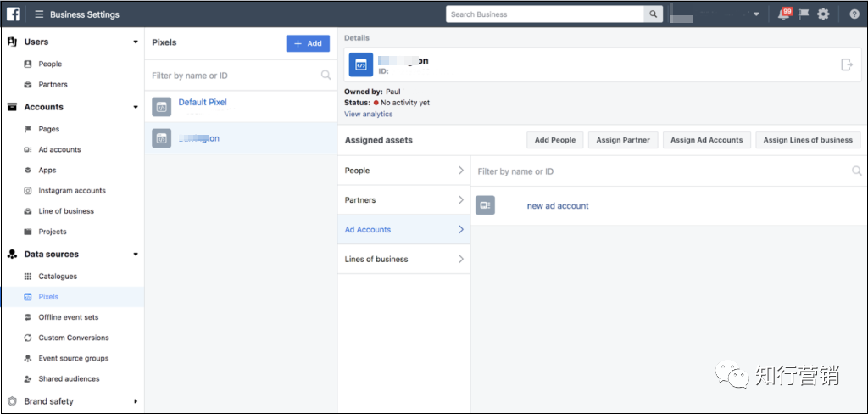Click the help question mark icon
The image size is (868, 414).
(x=854, y=14)
